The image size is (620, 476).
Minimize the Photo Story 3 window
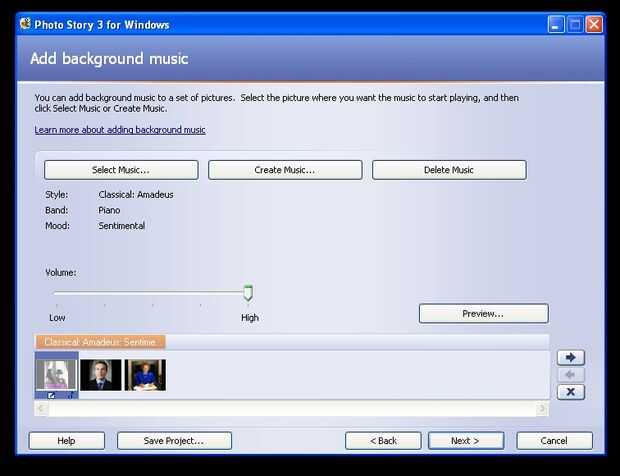[556, 25]
